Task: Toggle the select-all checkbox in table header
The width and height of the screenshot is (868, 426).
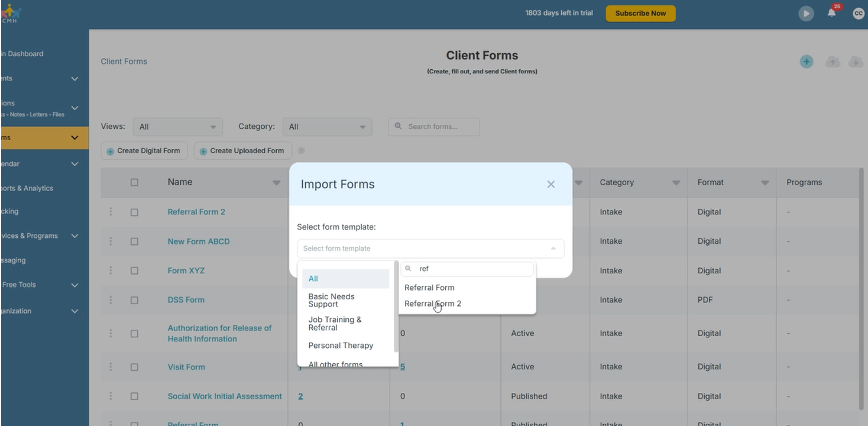Action: (x=134, y=182)
